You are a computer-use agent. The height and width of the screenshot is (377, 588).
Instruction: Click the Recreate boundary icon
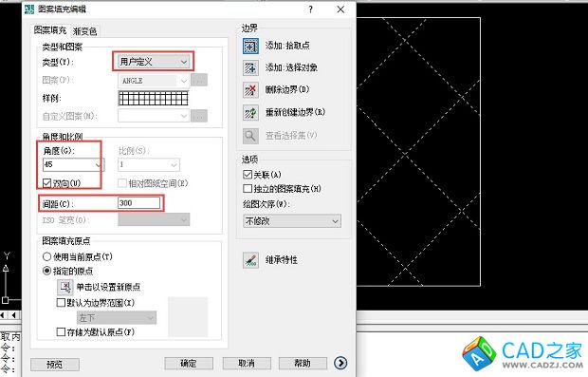coord(250,113)
